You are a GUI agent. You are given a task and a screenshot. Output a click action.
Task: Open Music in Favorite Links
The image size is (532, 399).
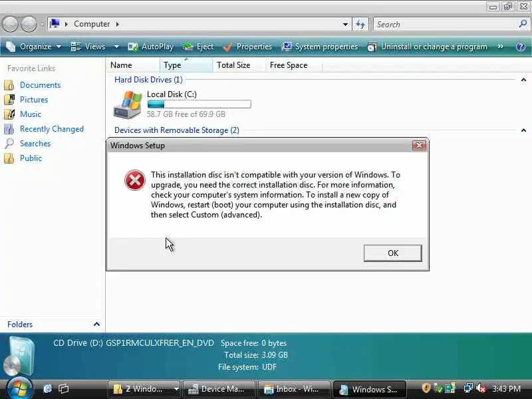click(31, 114)
